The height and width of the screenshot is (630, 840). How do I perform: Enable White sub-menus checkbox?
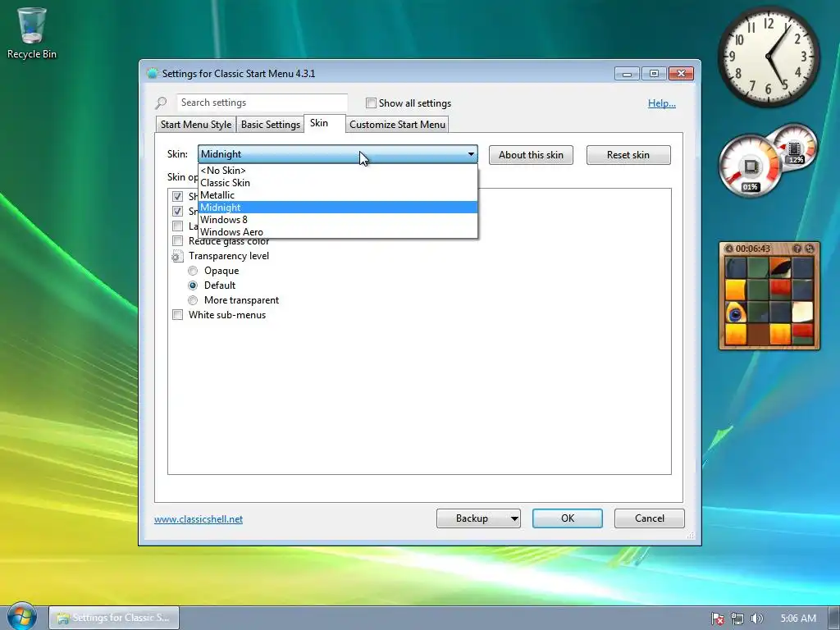click(x=177, y=314)
